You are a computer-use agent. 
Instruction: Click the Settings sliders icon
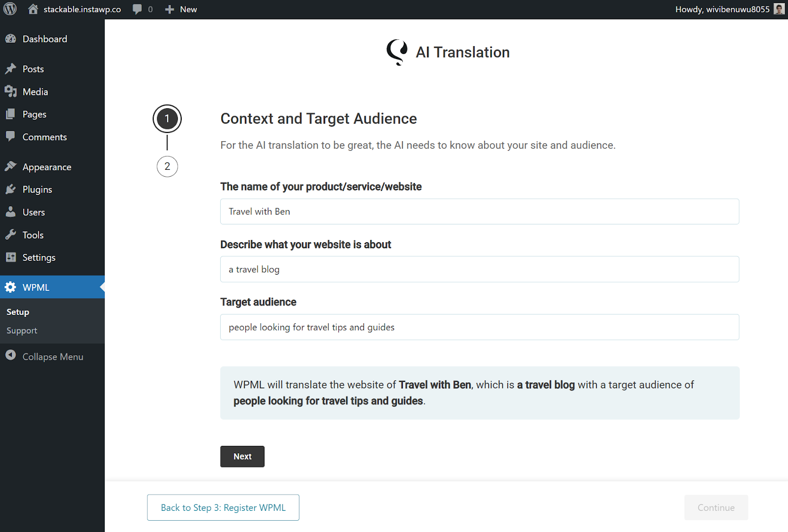coord(11,257)
